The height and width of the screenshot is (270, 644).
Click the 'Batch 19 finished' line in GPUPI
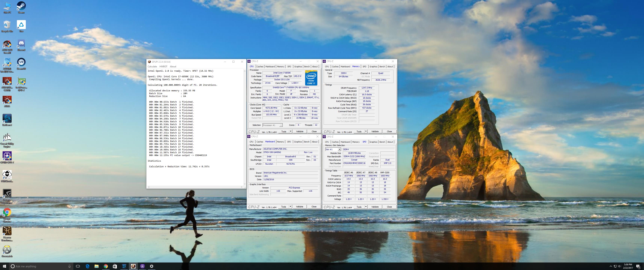[171, 153]
